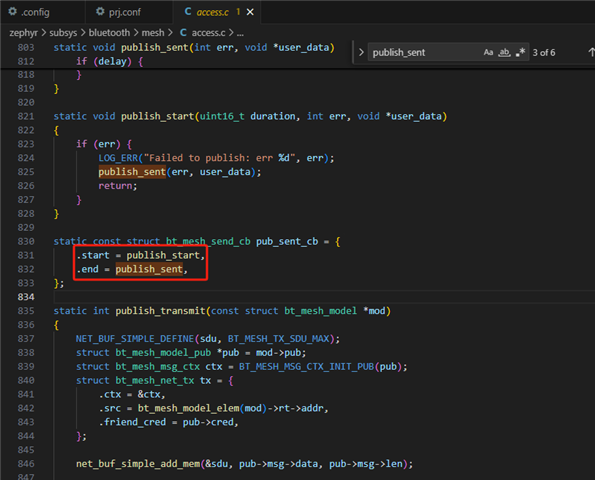Click the gear icon on prj.conf tab

coord(100,12)
